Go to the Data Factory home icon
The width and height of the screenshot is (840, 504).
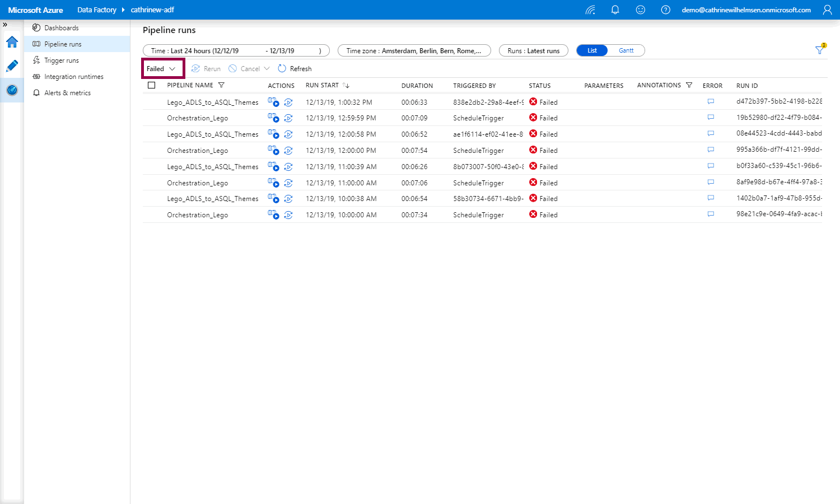point(12,42)
